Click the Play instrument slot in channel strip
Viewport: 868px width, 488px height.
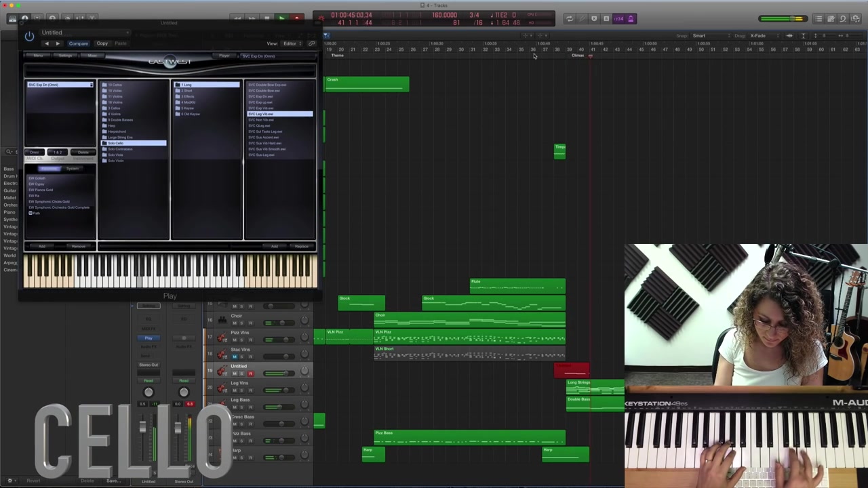(149, 338)
